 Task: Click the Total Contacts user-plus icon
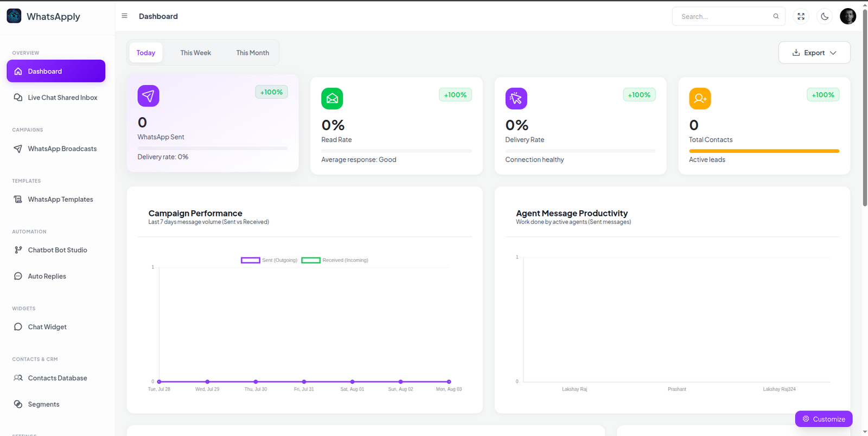coord(700,99)
